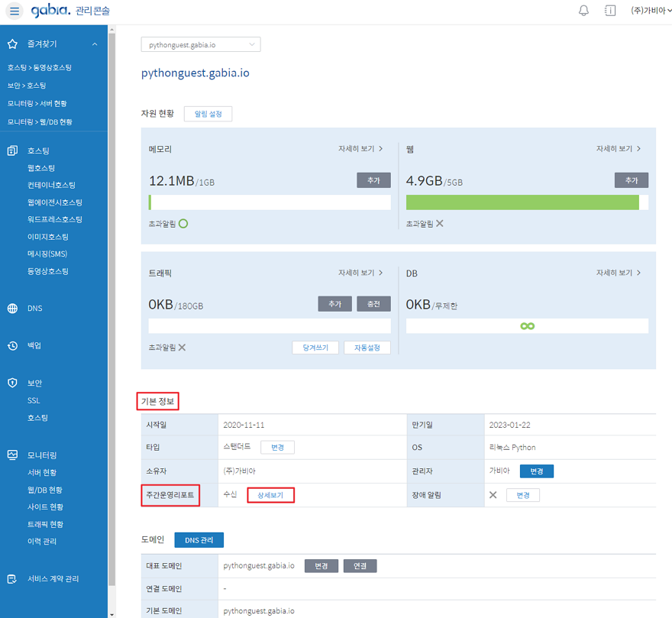Click 변경 next to 스탠더드 type
This screenshot has height=618, width=672.
(277, 448)
